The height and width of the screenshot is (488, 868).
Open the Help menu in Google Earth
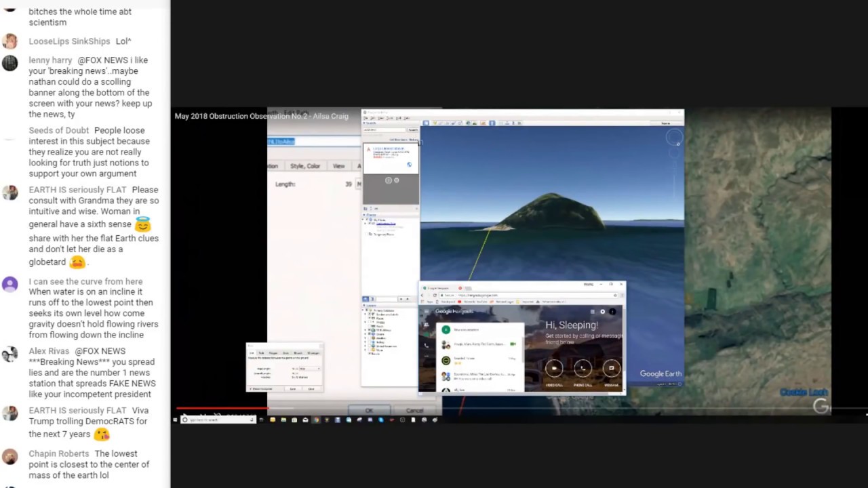click(406, 118)
